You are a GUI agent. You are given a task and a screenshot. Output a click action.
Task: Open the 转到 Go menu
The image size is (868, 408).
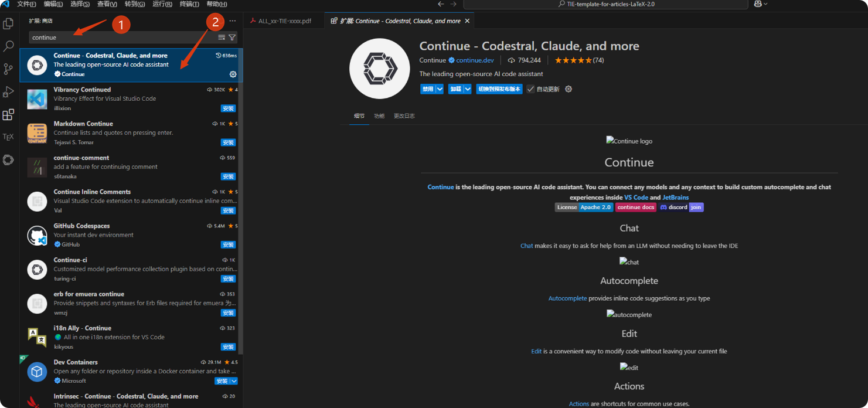tap(135, 4)
